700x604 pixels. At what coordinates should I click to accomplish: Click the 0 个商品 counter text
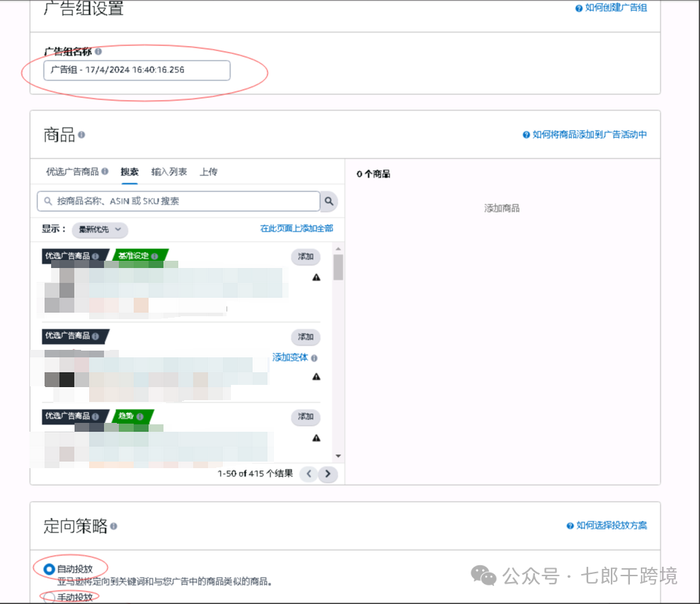(373, 174)
